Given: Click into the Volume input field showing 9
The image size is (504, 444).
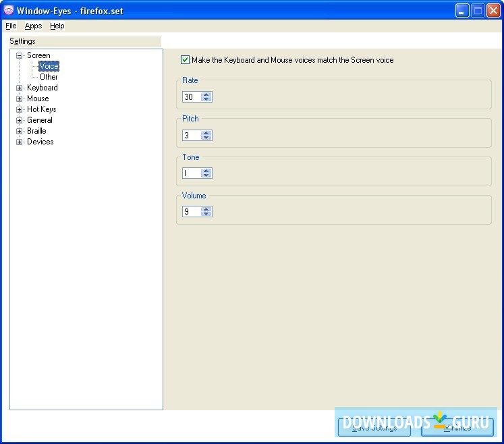Looking at the screenshot, I should coord(192,212).
